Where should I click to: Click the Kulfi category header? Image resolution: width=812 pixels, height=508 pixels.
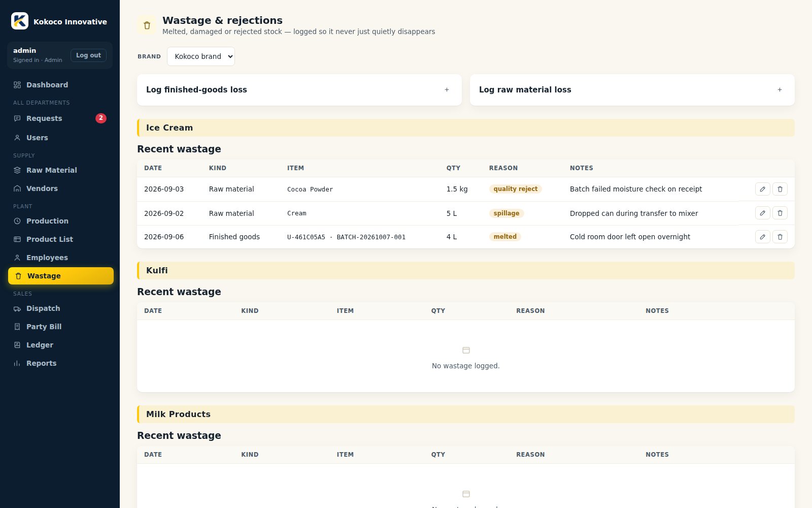click(466, 271)
